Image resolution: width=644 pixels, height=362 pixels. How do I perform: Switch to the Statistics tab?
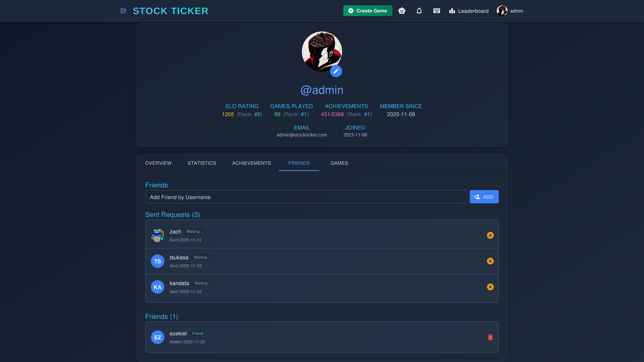202,163
